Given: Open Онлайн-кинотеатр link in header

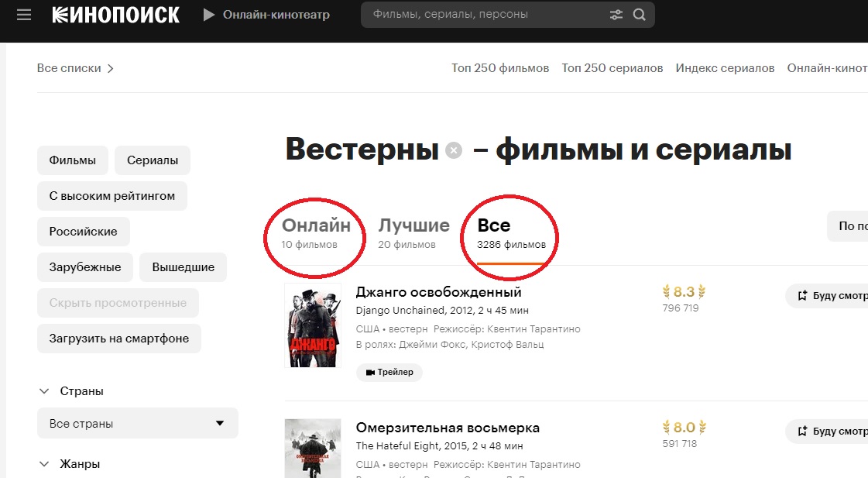Looking at the screenshot, I should (x=276, y=15).
